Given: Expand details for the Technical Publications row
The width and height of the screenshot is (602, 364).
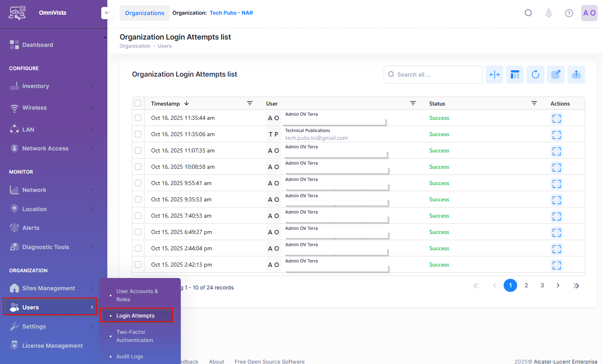Looking at the screenshot, I should tap(556, 135).
